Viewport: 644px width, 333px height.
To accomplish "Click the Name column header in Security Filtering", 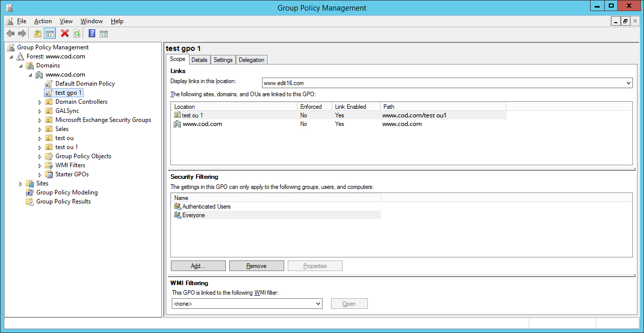I will (x=276, y=198).
